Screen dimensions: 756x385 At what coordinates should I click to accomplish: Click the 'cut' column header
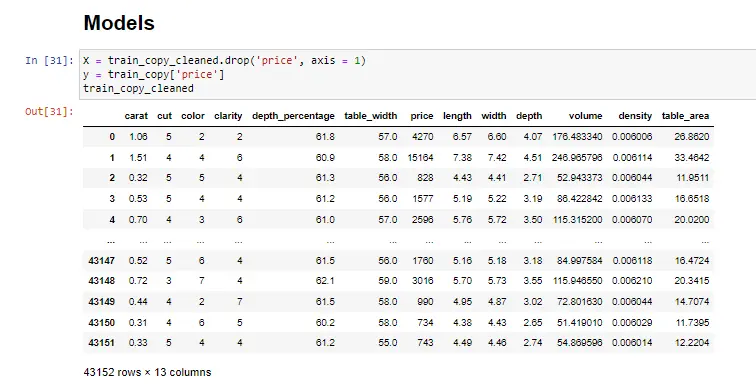click(164, 116)
